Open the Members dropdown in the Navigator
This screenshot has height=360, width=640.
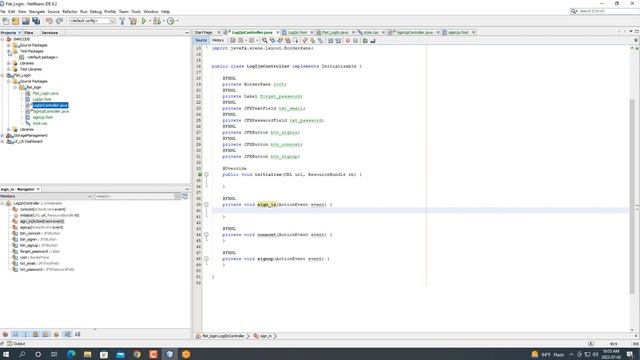pos(46,196)
